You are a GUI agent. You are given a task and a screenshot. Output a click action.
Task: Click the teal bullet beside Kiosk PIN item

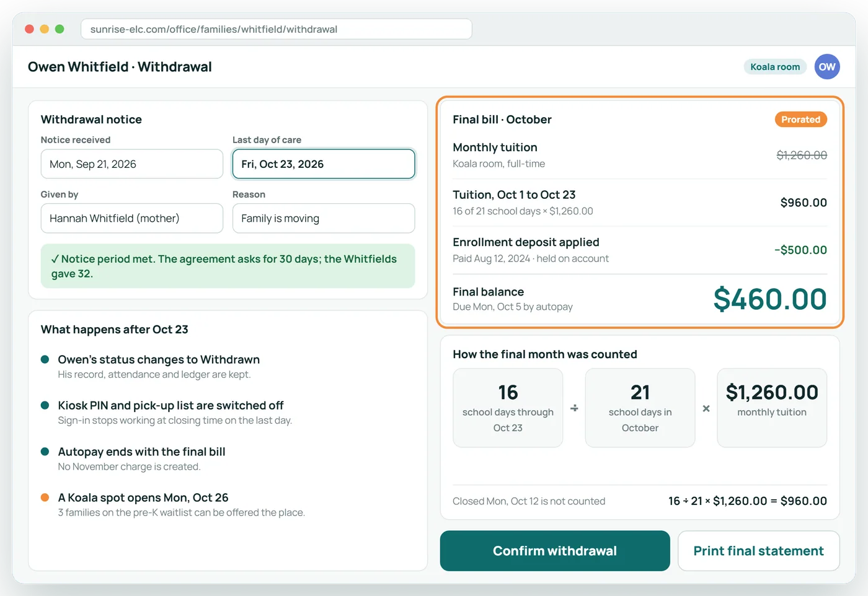click(45, 405)
